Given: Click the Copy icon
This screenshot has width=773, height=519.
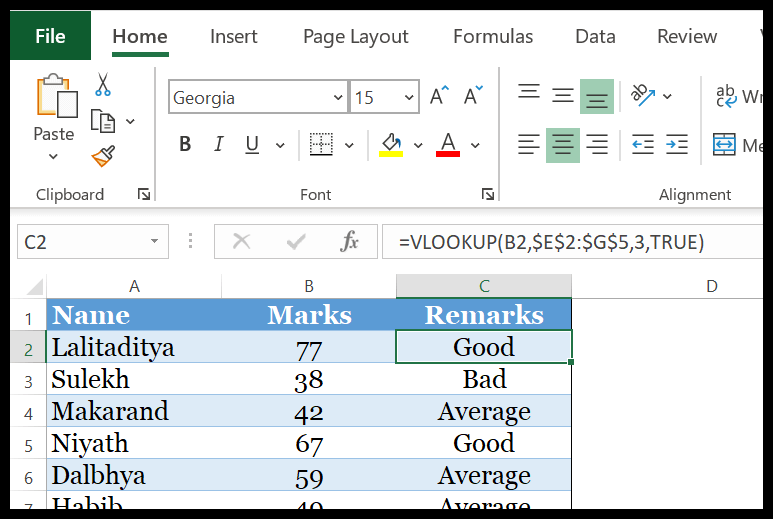Looking at the screenshot, I should click(x=103, y=121).
